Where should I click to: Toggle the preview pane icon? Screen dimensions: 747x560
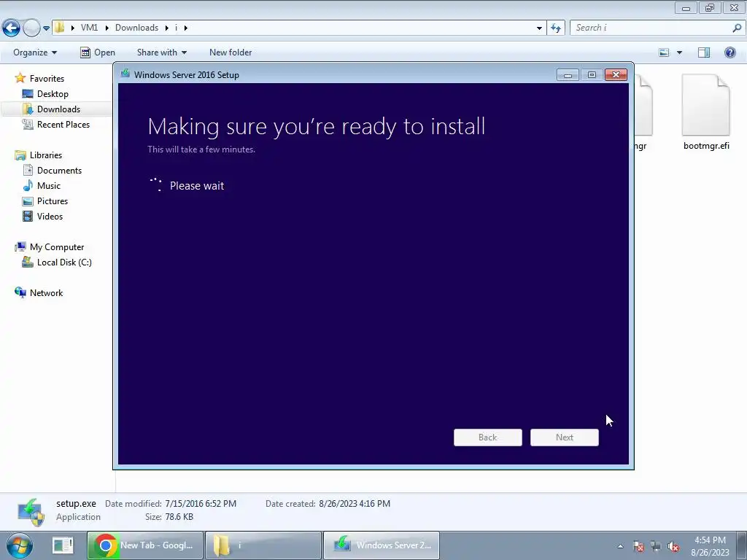[704, 52]
